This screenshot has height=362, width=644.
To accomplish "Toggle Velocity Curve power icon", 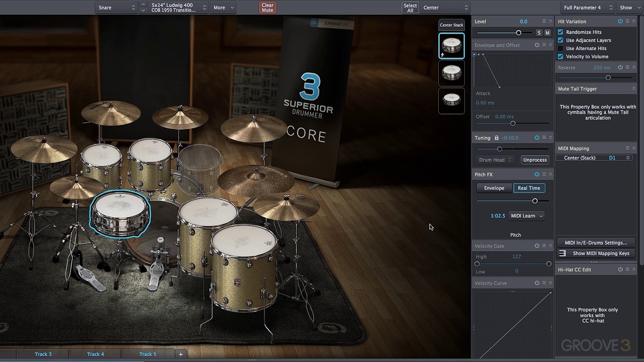I will 537,283.
